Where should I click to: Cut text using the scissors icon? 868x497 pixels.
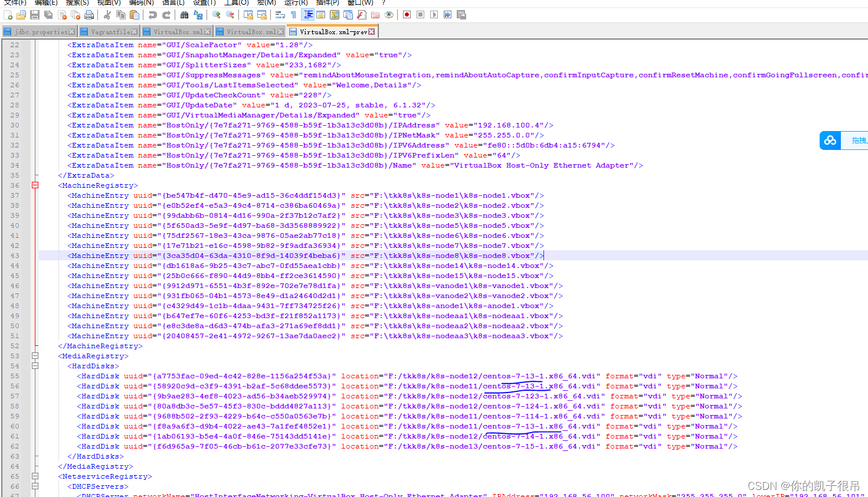pos(106,16)
